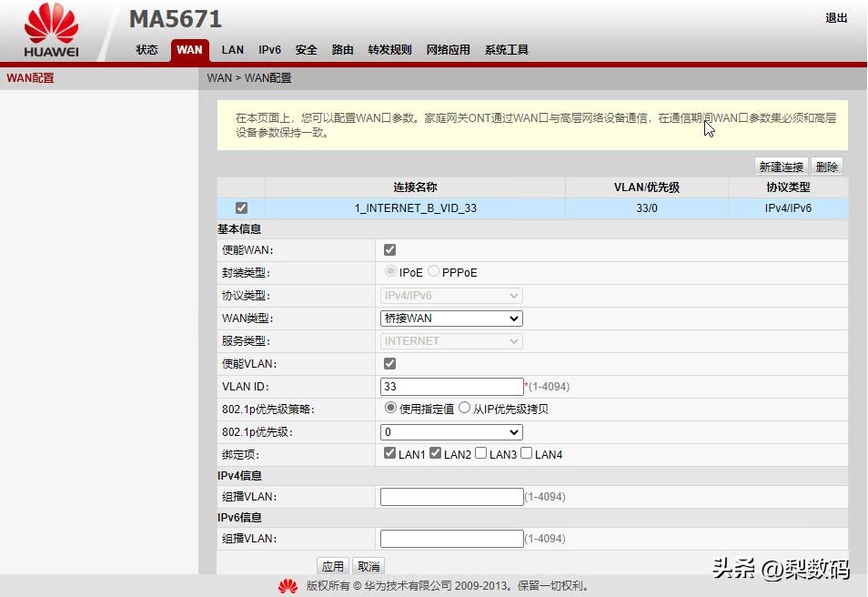
Task: Apply changes with the 应用 button
Action: [x=333, y=565]
